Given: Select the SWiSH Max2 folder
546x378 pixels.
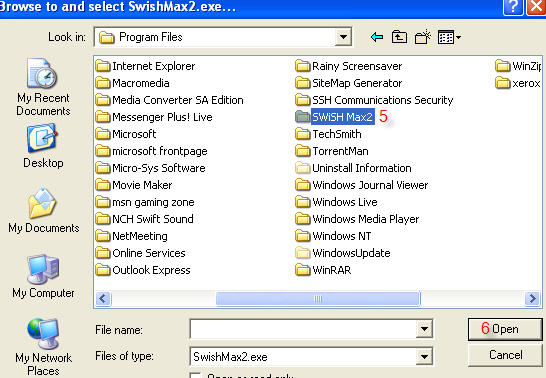Looking at the screenshot, I should [335, 117].
